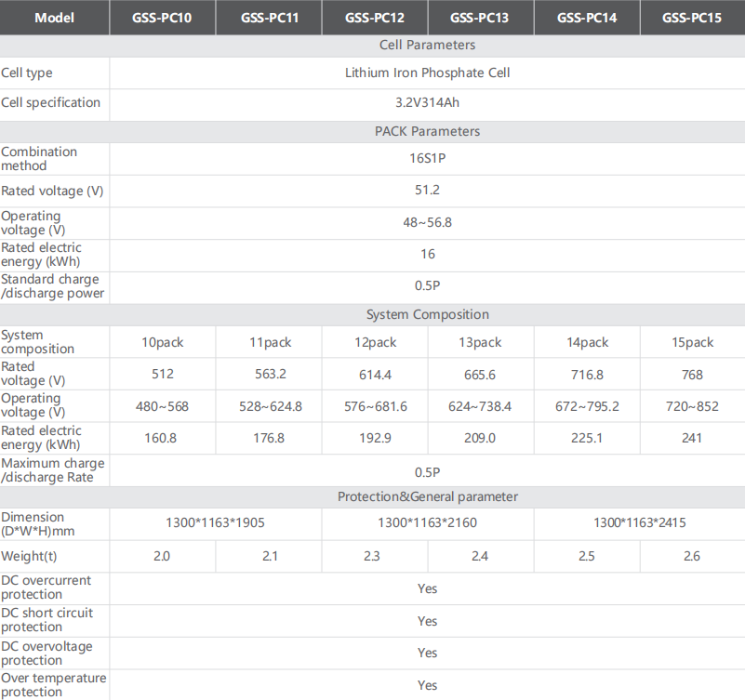
Task: Click the 624~738.4 operating voltage cell
Action: pos(480,406)
